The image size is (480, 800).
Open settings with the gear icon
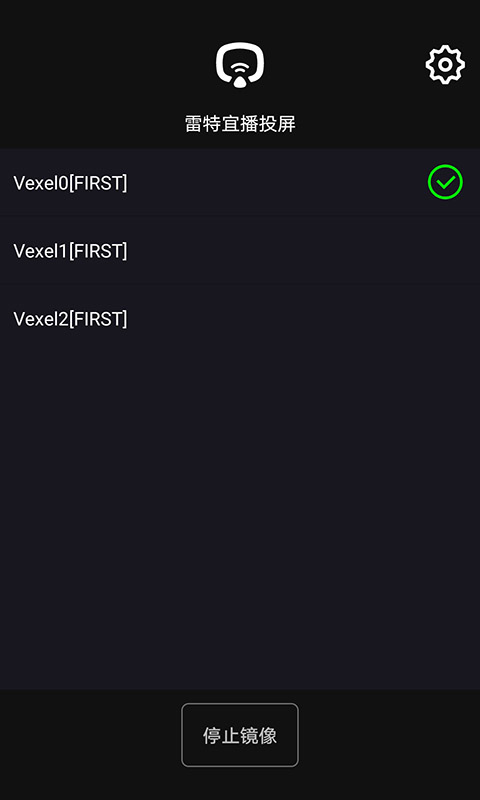[445, 65]
